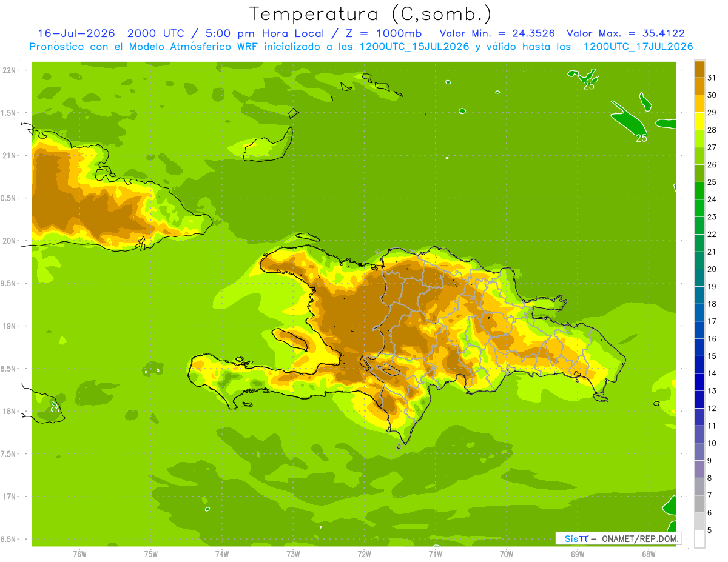Click the legend label "6"

(x=710, y=513)
